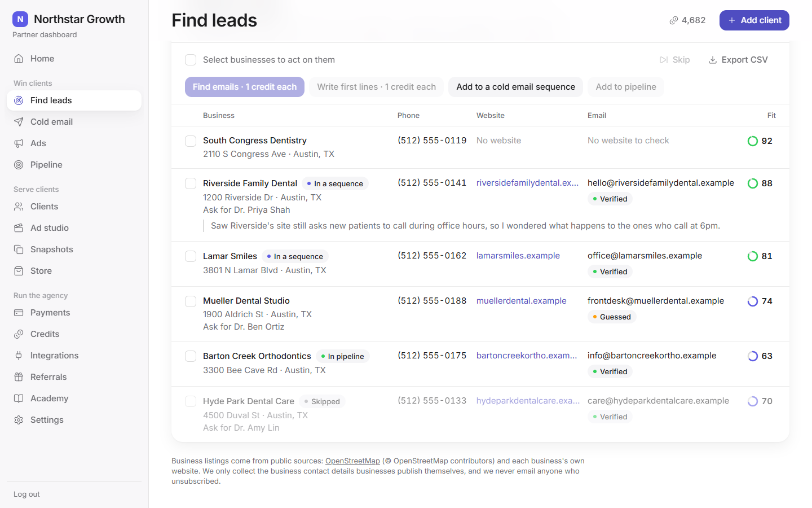The width and height of the screenshot is (812, 508).
Task: Click the Find emails button
Action: pos(245,87)
